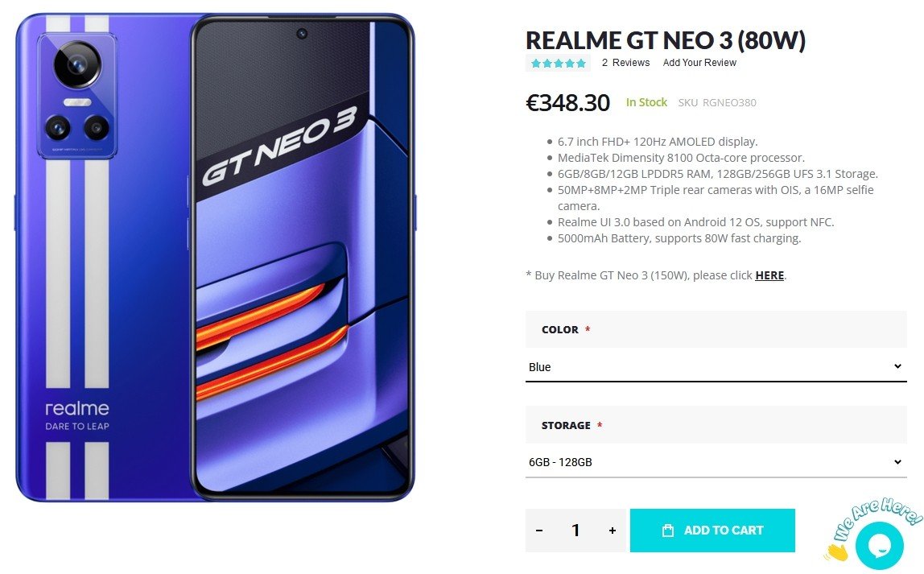Click the Storage dropdown chevron
The image size is (924, 574).
click(x=897, y=462)
